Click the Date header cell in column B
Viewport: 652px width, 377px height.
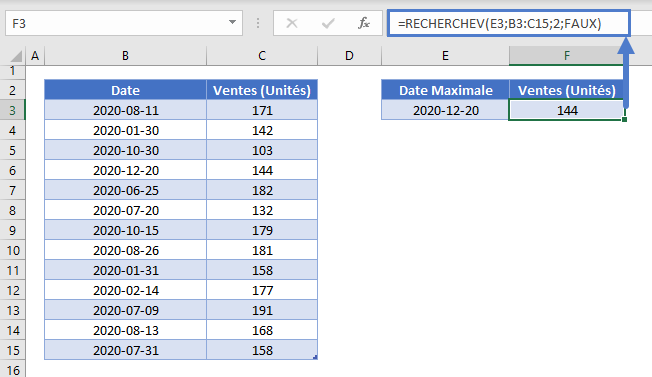[x=125, y=90]
